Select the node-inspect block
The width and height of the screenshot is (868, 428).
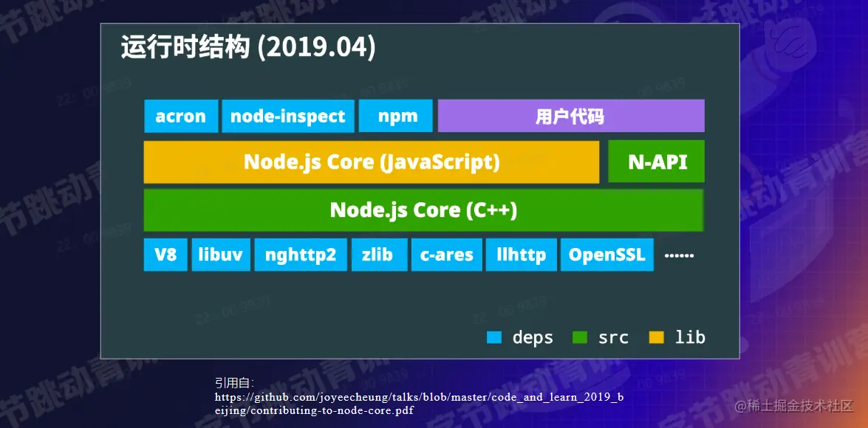click(288, 116)
